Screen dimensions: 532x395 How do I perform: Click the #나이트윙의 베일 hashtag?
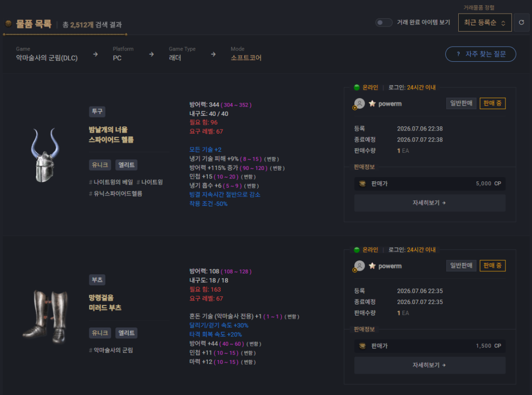point(111,182)
